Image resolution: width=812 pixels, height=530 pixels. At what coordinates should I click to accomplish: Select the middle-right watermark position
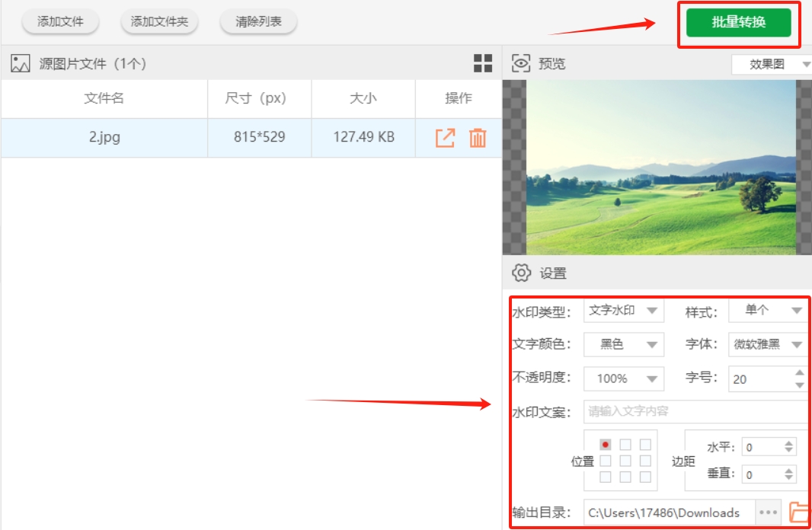tap(645, 461)
